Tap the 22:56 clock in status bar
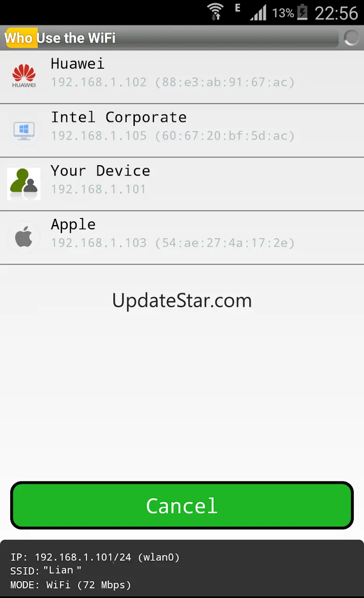 pos(336,13)
